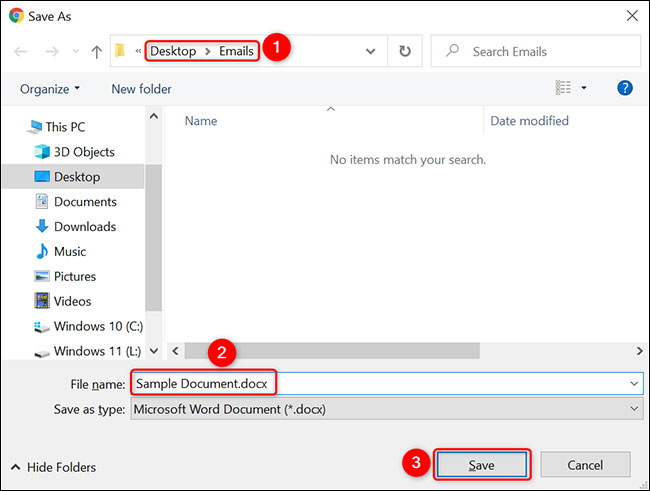
Task: Click the horizontal scrollbar right arrow
Action: coord(639,351)
